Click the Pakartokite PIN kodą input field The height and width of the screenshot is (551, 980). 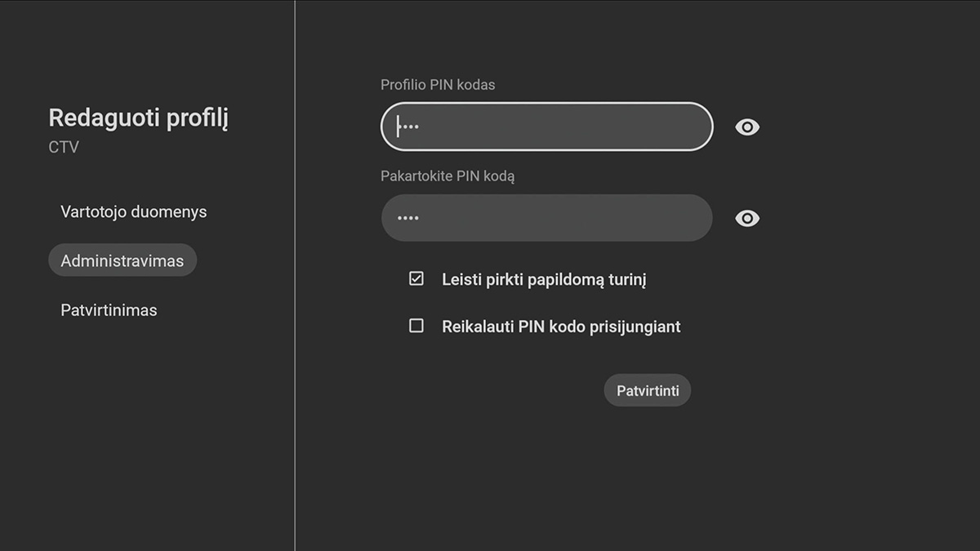click(546, 218)
